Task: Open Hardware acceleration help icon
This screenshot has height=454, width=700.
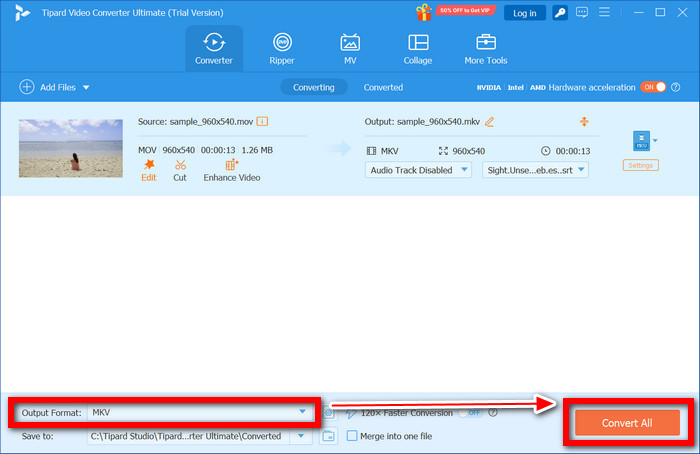Action: (x=676, y=87)
